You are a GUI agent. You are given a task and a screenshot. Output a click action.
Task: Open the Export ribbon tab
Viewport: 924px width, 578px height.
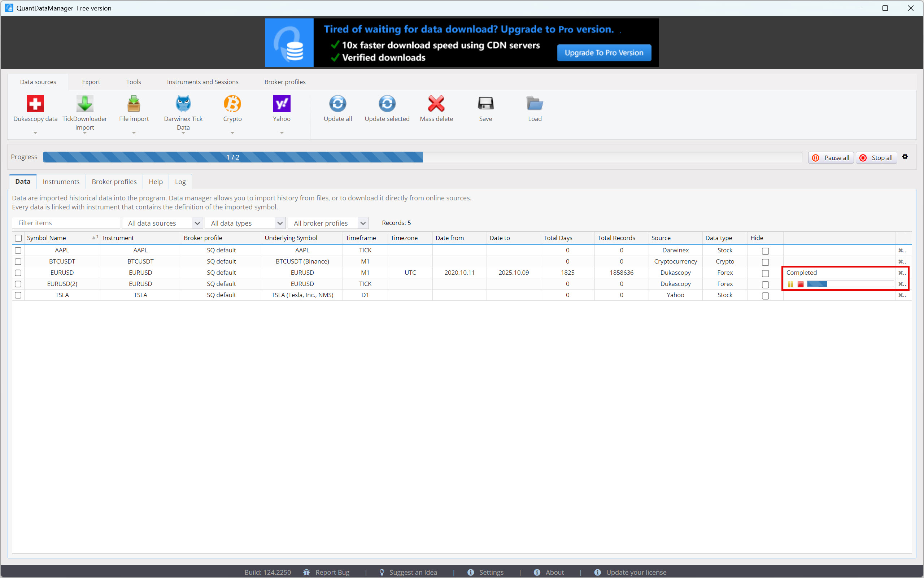91,82
